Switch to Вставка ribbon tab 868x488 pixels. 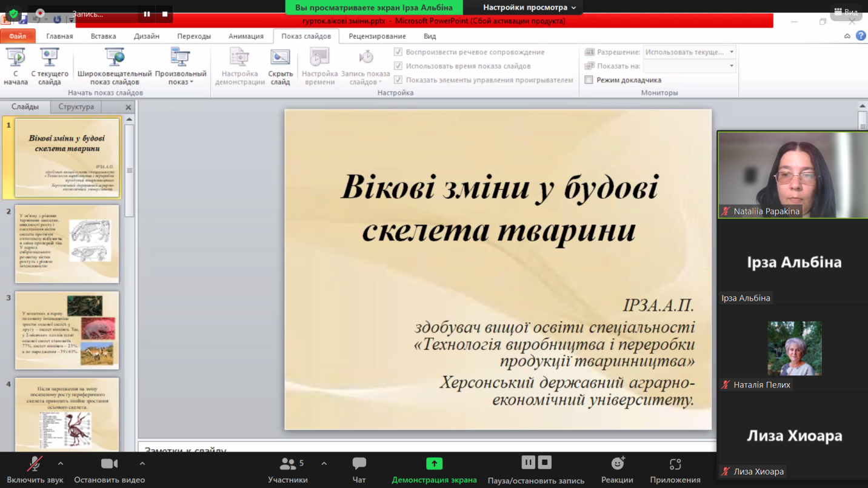(103, 36)
